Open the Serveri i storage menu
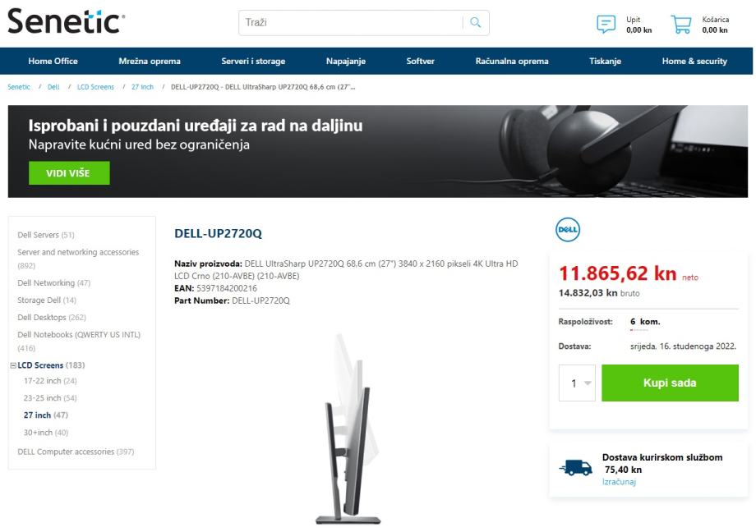This screenshot has width=756, height=532. point(253,62)
